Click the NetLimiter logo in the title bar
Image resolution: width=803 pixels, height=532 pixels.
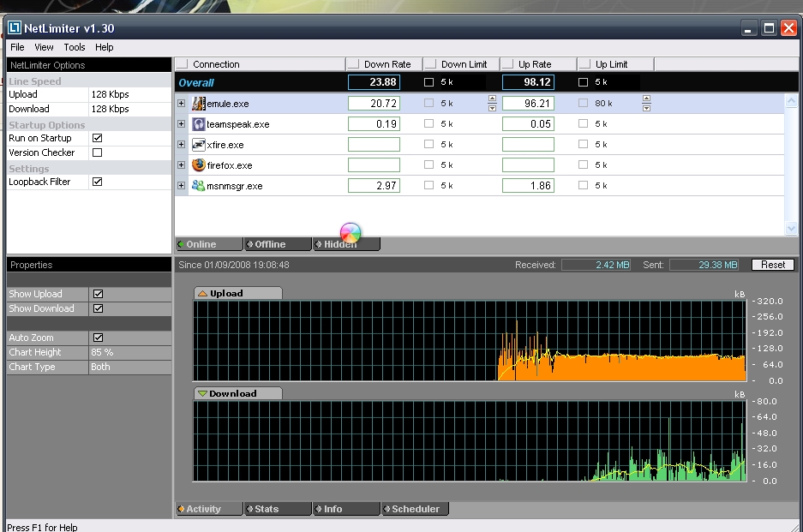(x=15, y=27)
